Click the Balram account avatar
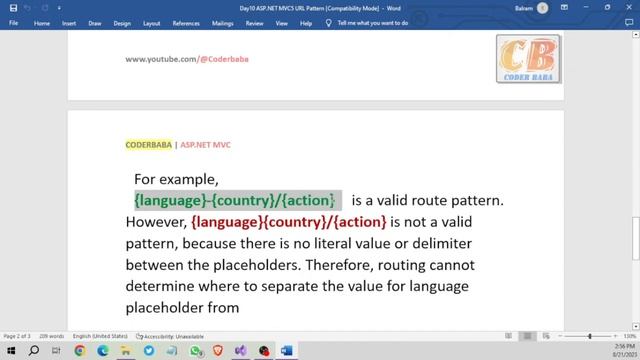The image size is (640, 360). [542, 8]
